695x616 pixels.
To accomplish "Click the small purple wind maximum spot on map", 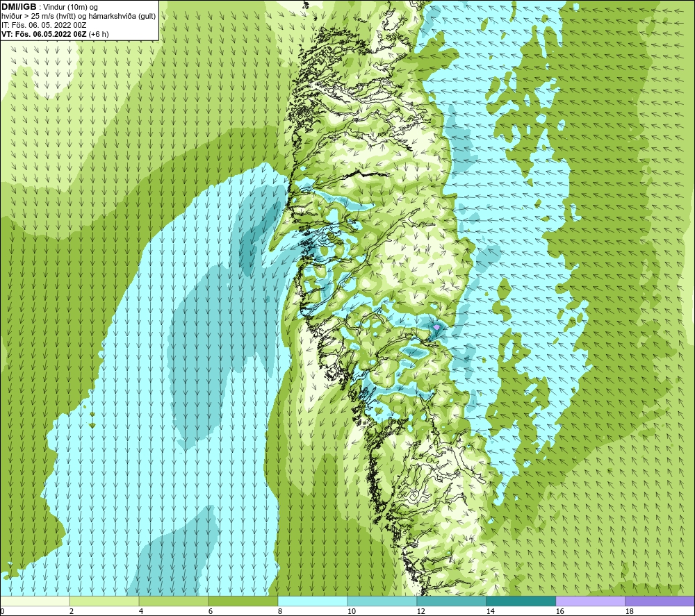I will (x=437, y=327).
